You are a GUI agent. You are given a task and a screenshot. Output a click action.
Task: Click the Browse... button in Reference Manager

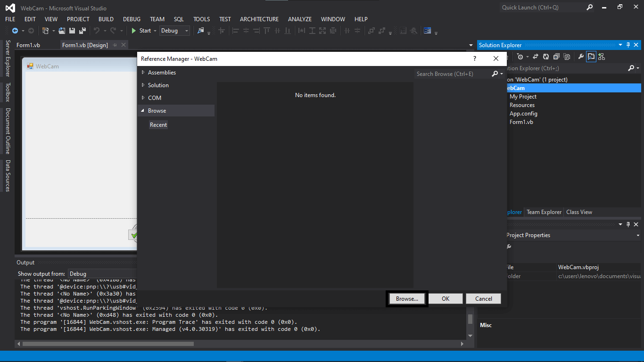pos(406,298)
